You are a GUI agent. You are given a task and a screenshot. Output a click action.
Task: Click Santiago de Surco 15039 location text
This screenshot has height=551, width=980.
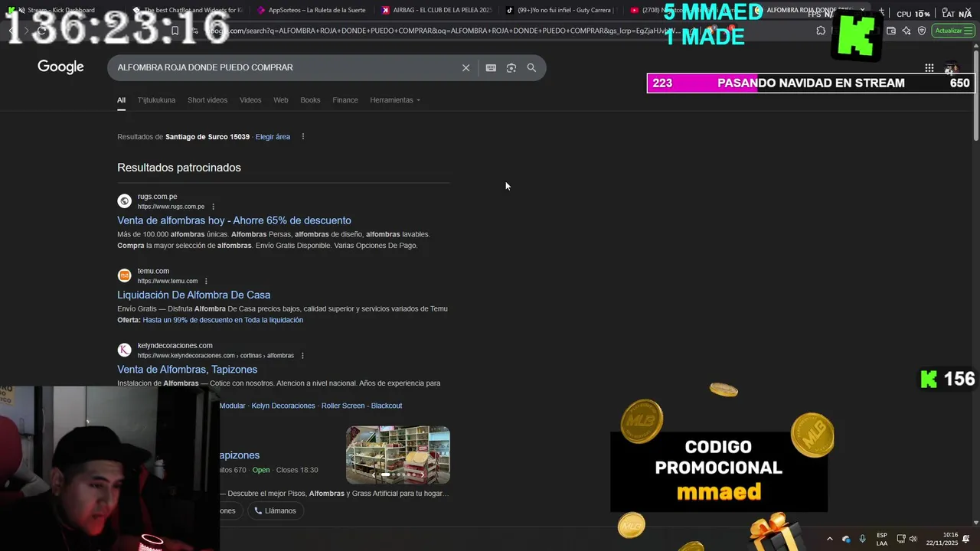point(207,137)
